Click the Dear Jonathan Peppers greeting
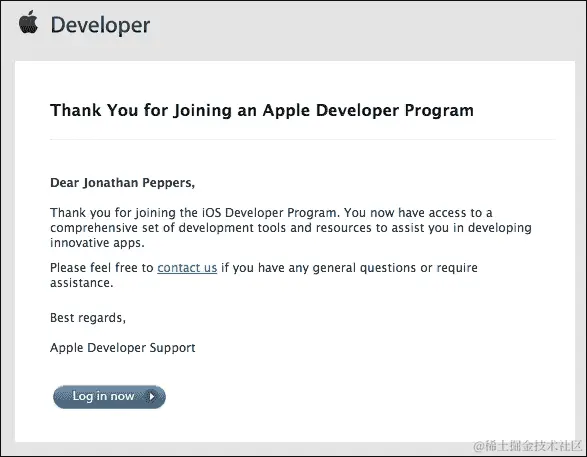This screenshot has width=587, height=457. (122, 183)
